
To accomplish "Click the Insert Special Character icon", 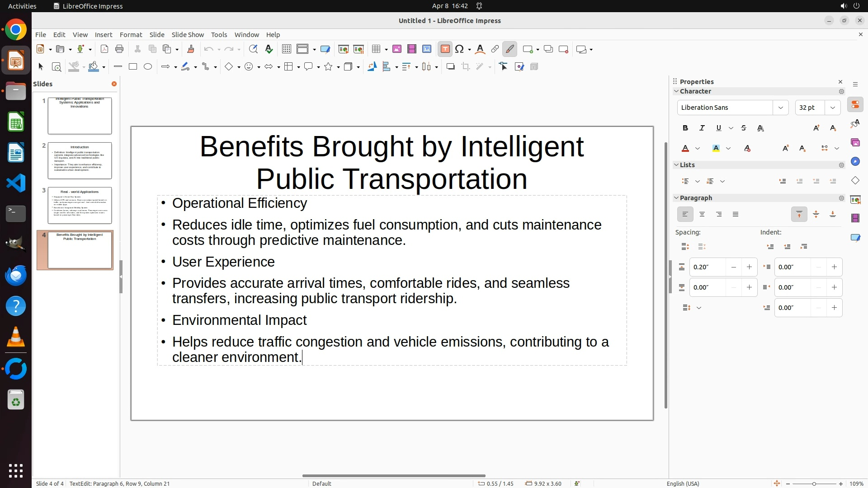I will (460, 49).
